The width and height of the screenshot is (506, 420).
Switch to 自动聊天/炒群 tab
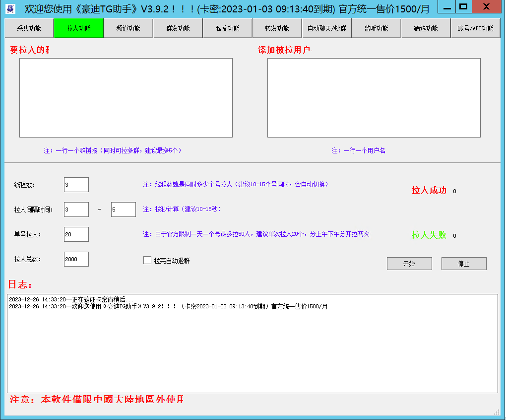point(326,28)
